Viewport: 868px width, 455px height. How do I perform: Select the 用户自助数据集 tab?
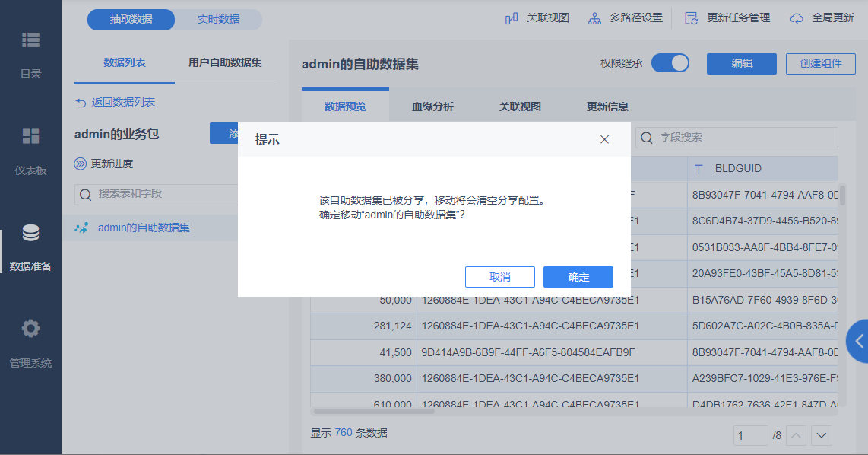click(225, 62)
